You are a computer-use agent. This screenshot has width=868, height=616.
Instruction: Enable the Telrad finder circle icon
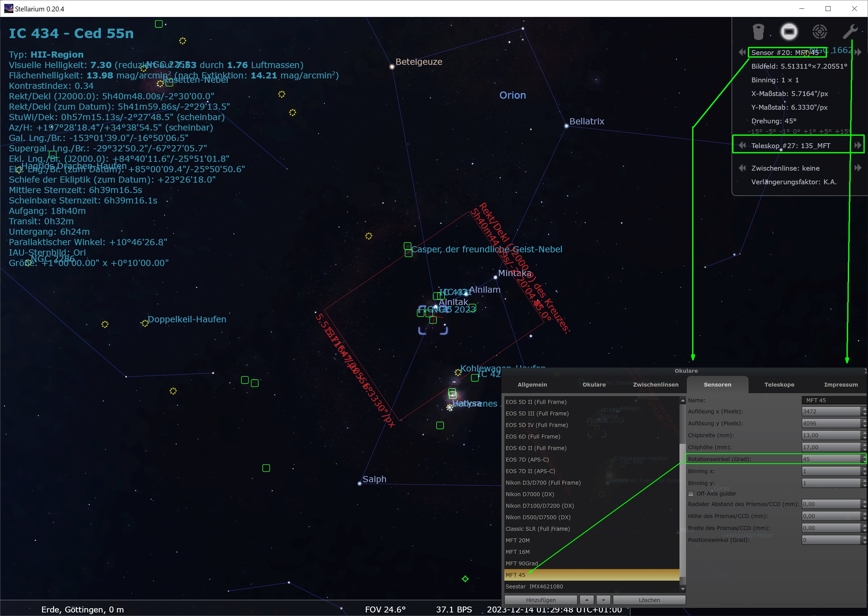[x=819, y=32]
